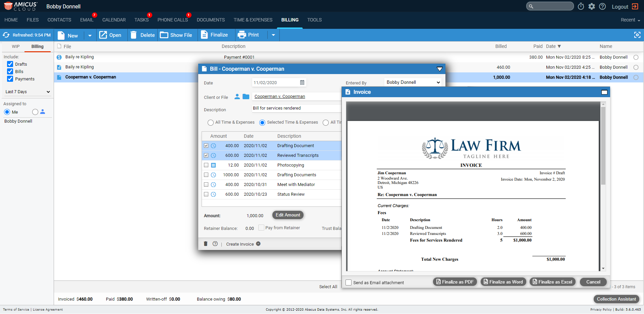Open calendar picker for bill date
The height and width of the screenshot is (314, 644).
tap(302, 82)
